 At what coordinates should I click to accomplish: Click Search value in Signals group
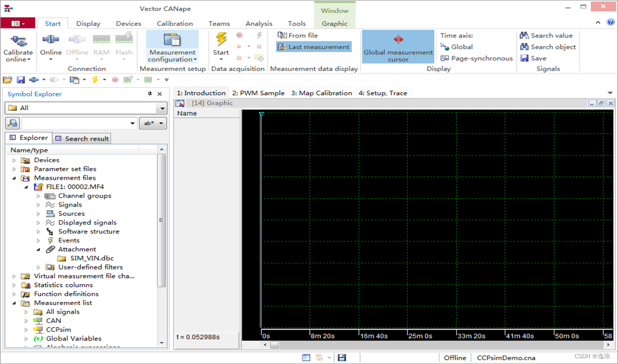(546, 35)
